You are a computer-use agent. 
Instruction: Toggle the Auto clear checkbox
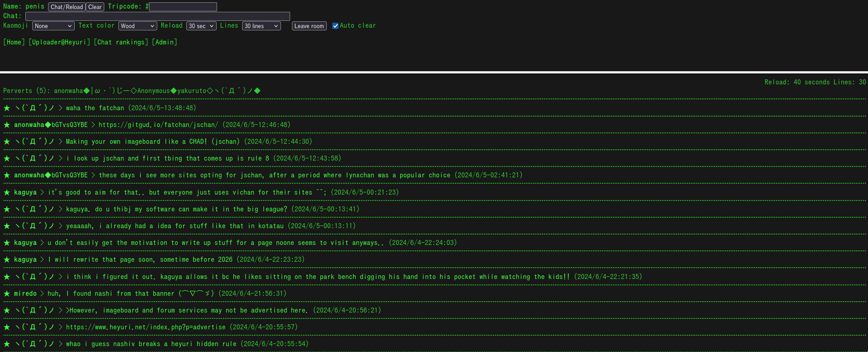pyautogui.click(x=335, y=26)
